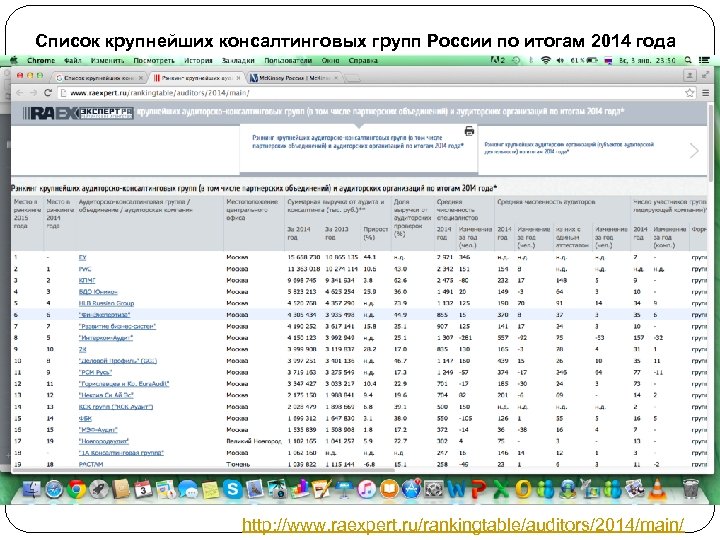This screenshot has height=540, width=720.
Task: Switch to the McKinsey Россия tab
Action: pyautogui.click(x=293, y=78)
